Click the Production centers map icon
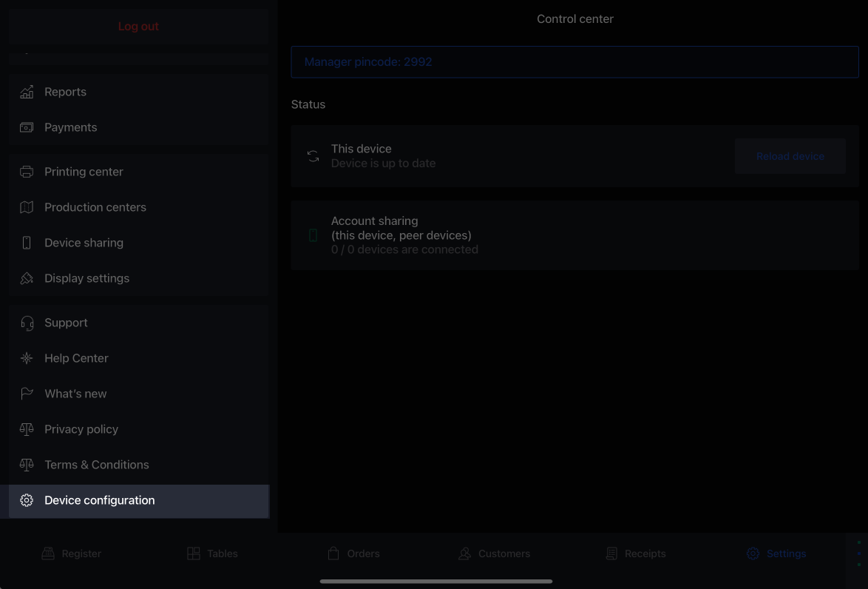Viewport: 868px width, 589px height. click(27, 207)
